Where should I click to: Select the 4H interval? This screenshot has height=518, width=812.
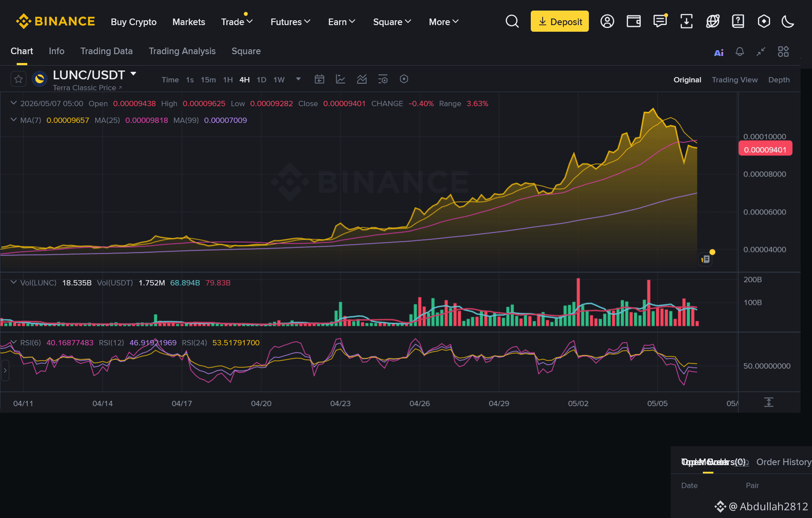[245, 80]
